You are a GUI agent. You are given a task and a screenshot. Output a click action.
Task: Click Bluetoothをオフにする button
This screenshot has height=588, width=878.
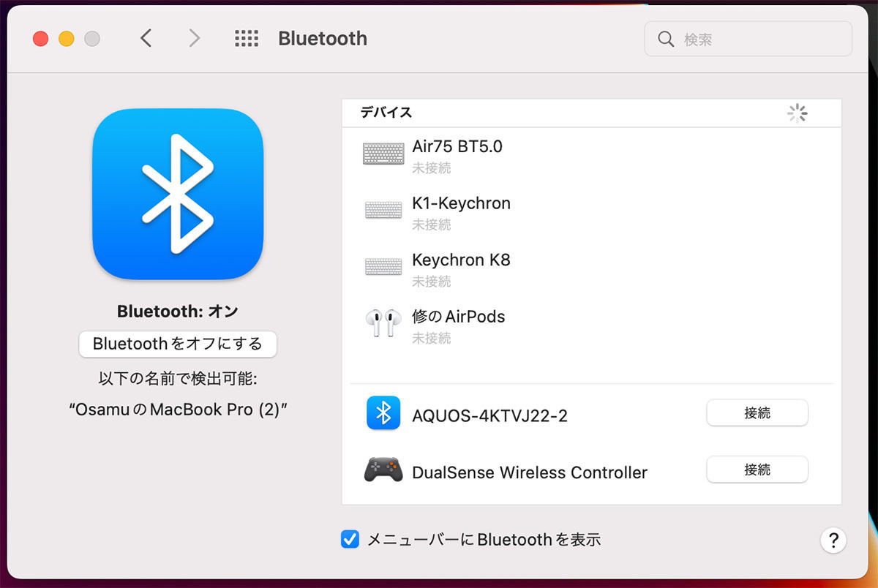[178, 344]
